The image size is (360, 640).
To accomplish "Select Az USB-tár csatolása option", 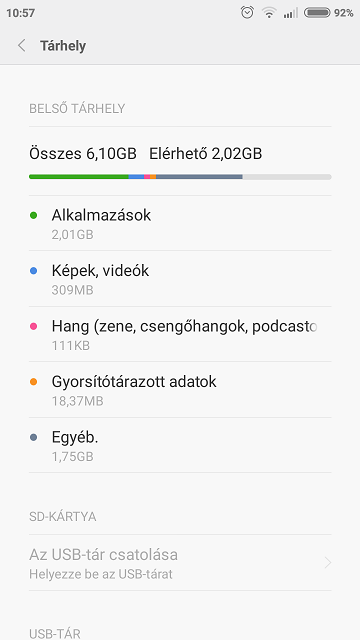I will pyautogui.click(x=180, y=563).
